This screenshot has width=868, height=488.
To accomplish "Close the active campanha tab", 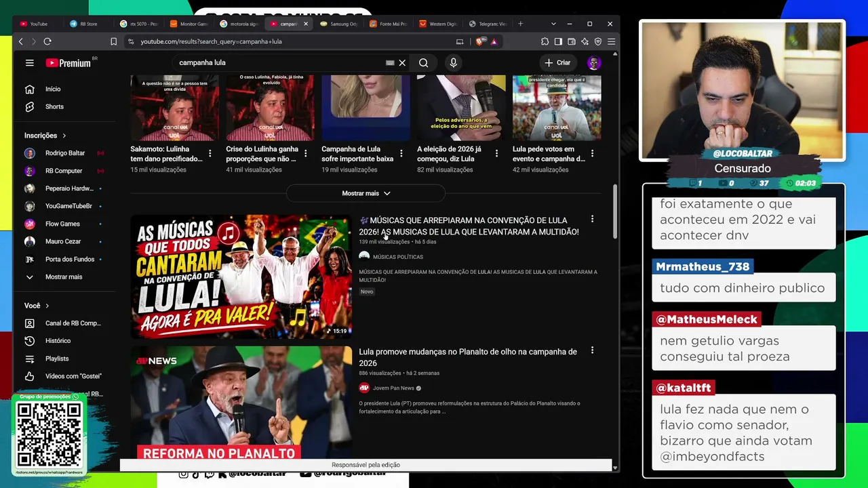I will point(306,24).
